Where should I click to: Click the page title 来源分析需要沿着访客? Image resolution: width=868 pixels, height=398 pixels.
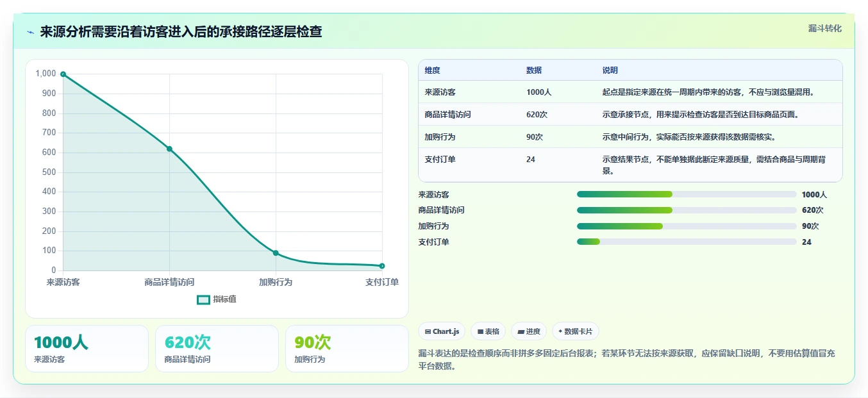tap(181, 32)
